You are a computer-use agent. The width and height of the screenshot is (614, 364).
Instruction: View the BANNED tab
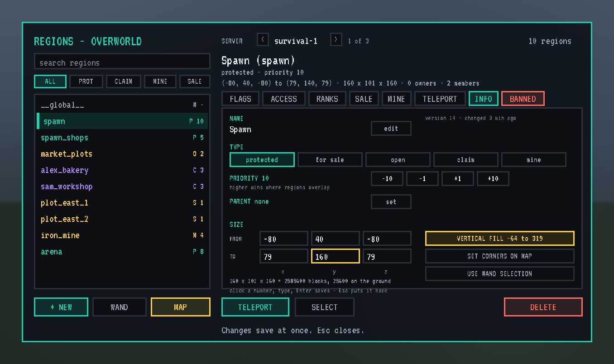(523, 99)
